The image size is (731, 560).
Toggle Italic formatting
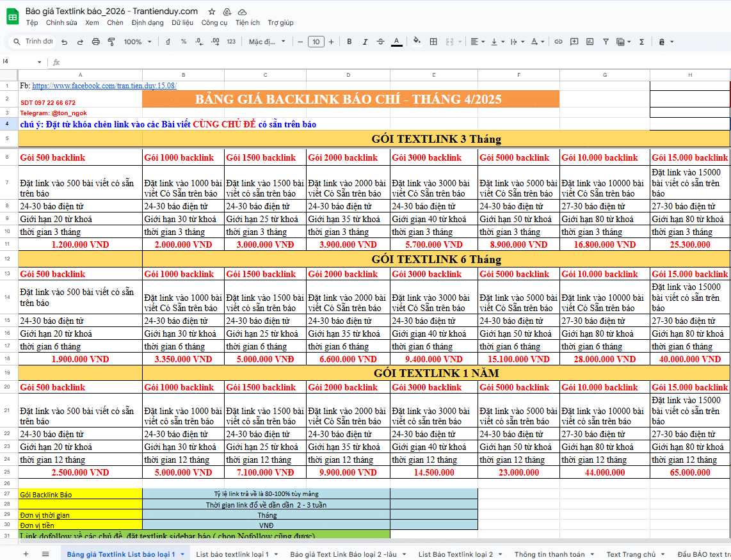(x=365, y=42)
